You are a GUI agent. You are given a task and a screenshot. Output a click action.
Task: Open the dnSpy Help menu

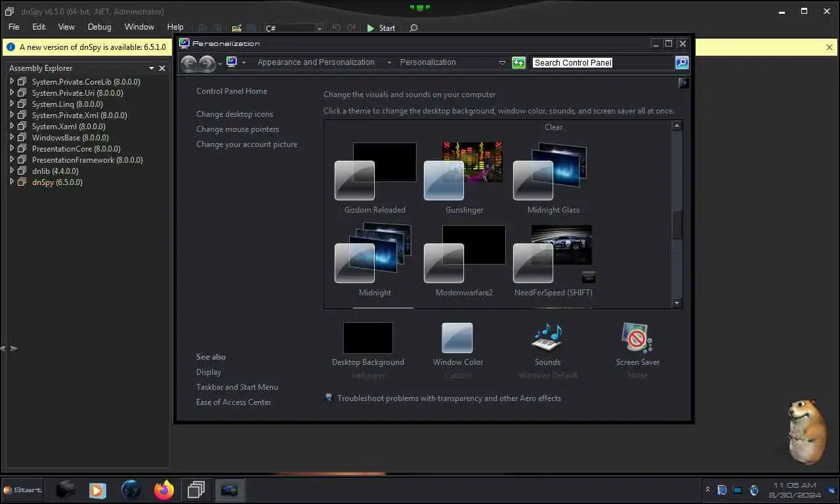[x=175, y=27]
